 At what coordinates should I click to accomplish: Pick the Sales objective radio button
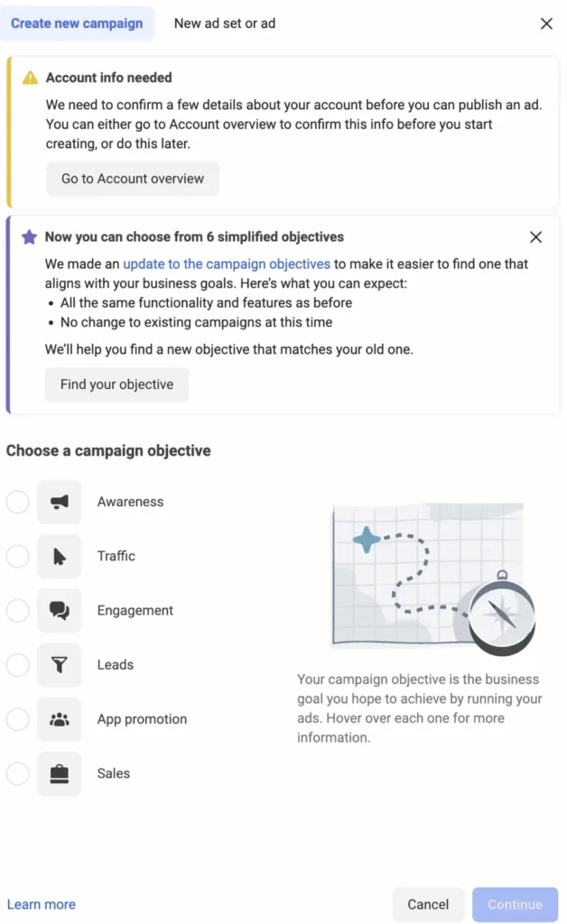coord(17,773)
